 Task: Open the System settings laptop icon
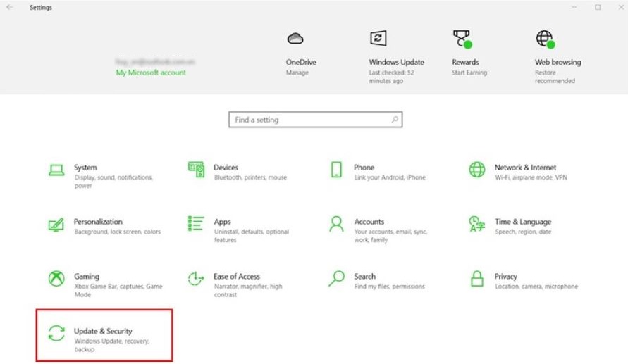tap(56, 170)
